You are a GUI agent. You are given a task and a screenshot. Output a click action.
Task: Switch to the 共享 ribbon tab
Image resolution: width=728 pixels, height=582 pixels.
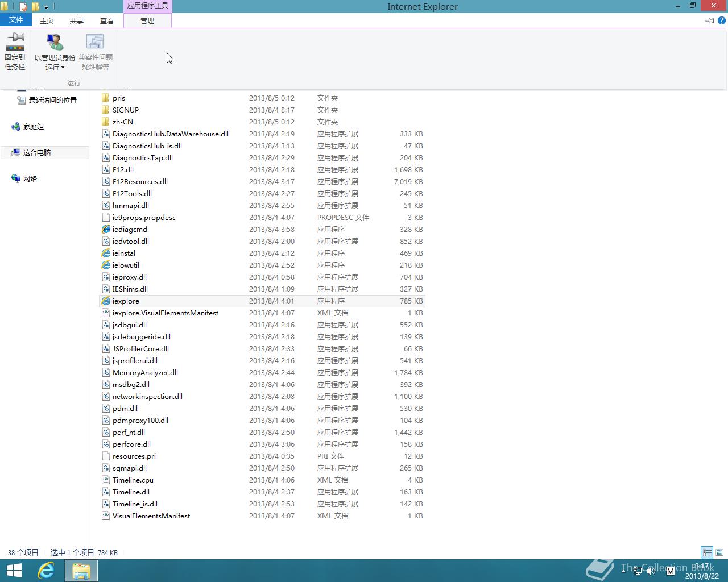(77, 20)
